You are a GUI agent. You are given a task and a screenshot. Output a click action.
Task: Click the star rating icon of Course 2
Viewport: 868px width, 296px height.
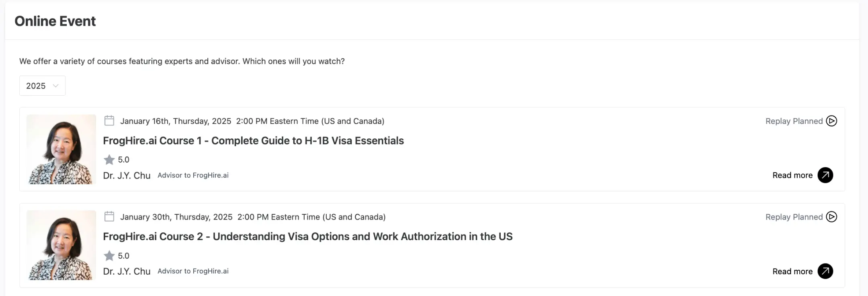[x=109, y=256]
